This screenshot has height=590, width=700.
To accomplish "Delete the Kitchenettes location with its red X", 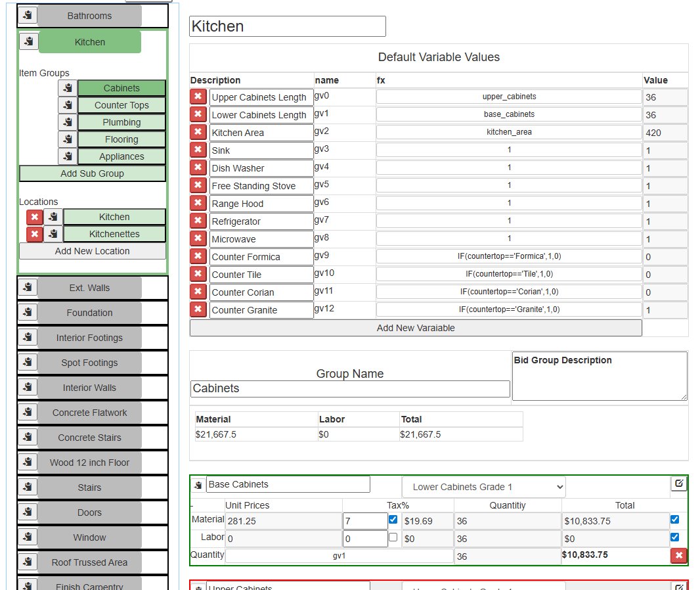I will pyautogui.click(x=35, y=233).
